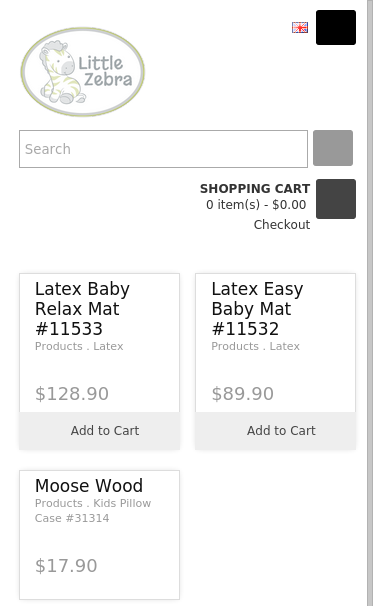Click the Little Zebra logo
Screen dimensions: 375x606
(83, 72)
